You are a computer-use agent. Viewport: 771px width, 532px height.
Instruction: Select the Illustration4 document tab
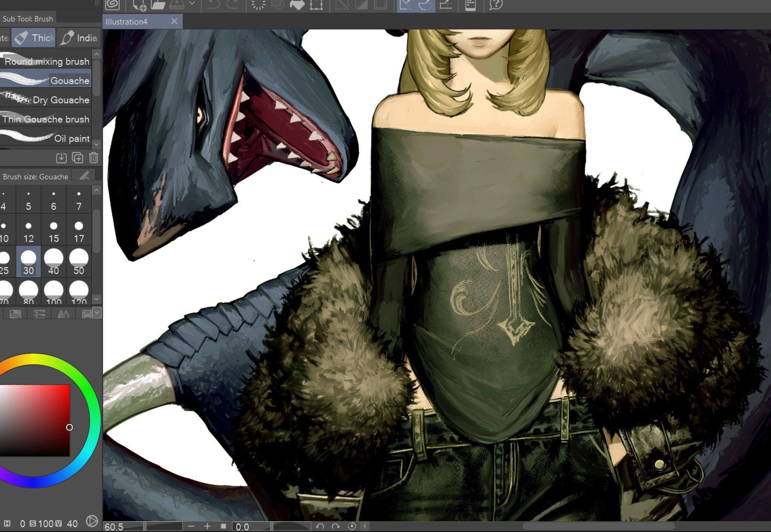pyautogui.click(x=127, y=22)
